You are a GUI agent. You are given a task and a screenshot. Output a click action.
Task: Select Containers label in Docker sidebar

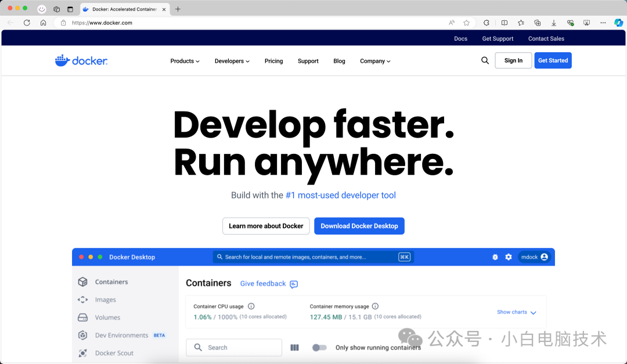click(x=111, y=282)
